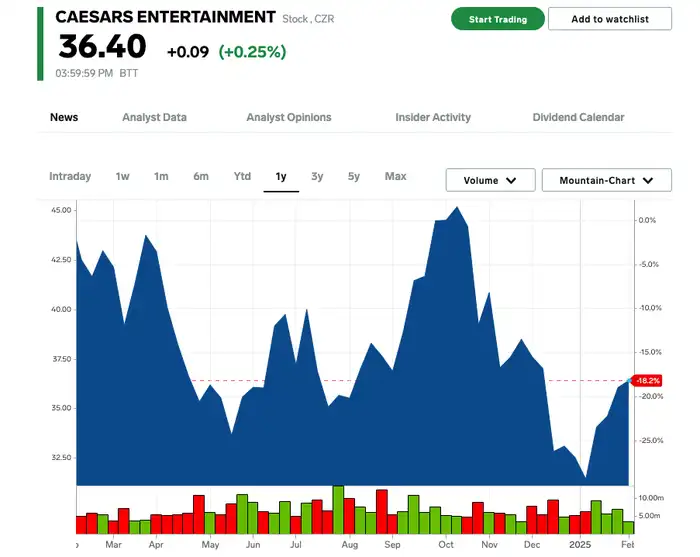The width and height of the screenshot is (700, 557).
Task: Add CZR to watchlist
Action: click(609, 19)
